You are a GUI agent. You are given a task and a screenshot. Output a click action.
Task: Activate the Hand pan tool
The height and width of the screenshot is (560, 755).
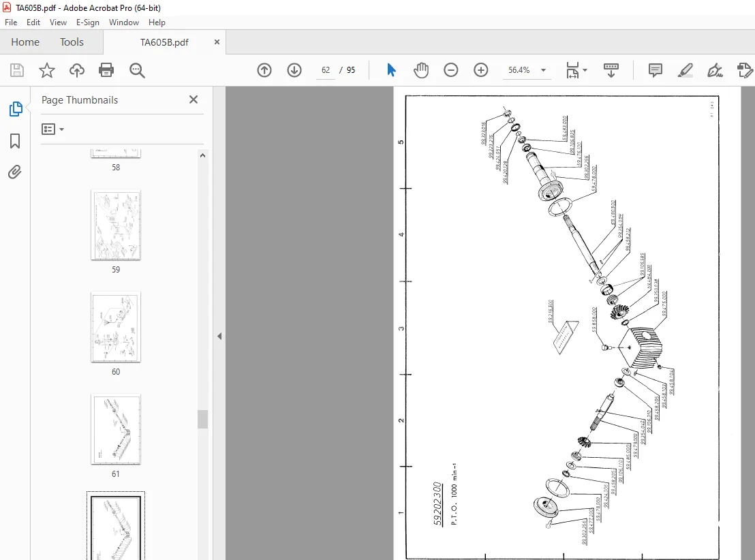click(421, 70)
